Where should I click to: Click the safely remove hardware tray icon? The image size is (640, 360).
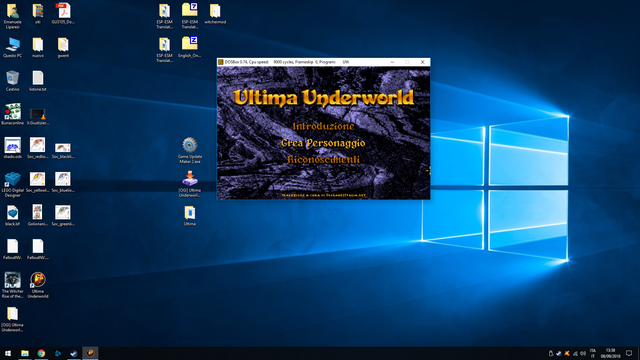(x=551, y=353)
